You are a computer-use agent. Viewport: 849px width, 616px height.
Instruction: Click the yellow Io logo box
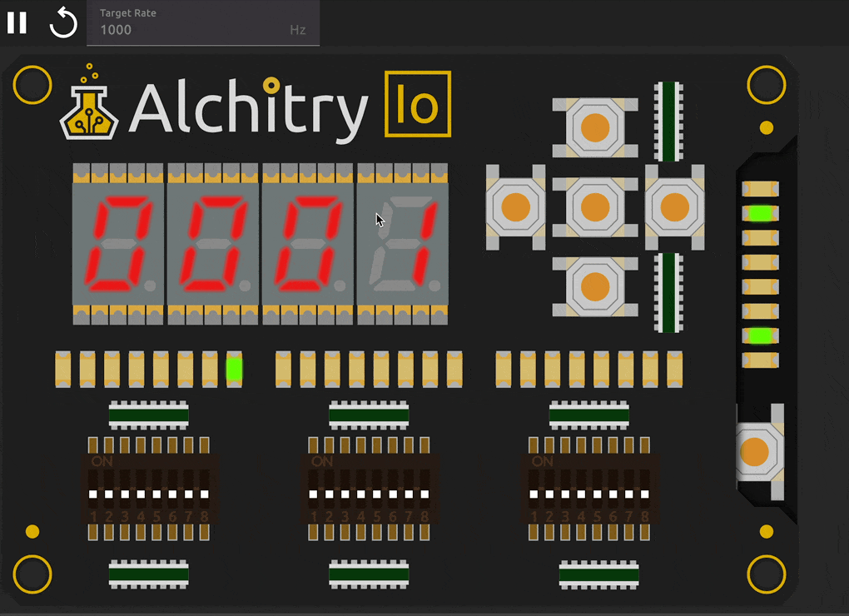click(418, 104)
